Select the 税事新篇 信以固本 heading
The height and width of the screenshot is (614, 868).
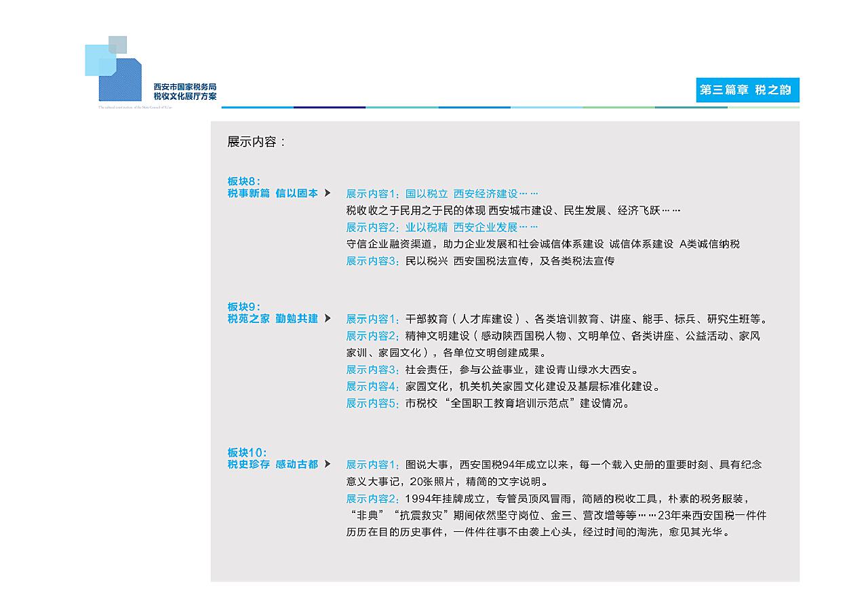(273, 193)
